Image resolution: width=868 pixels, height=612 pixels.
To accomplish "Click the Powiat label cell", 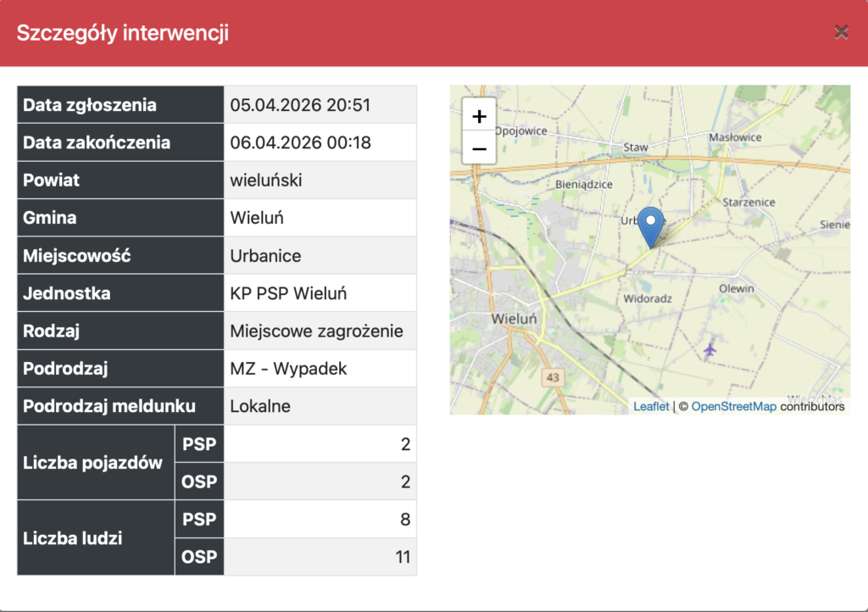I will (x=119, y=180).
